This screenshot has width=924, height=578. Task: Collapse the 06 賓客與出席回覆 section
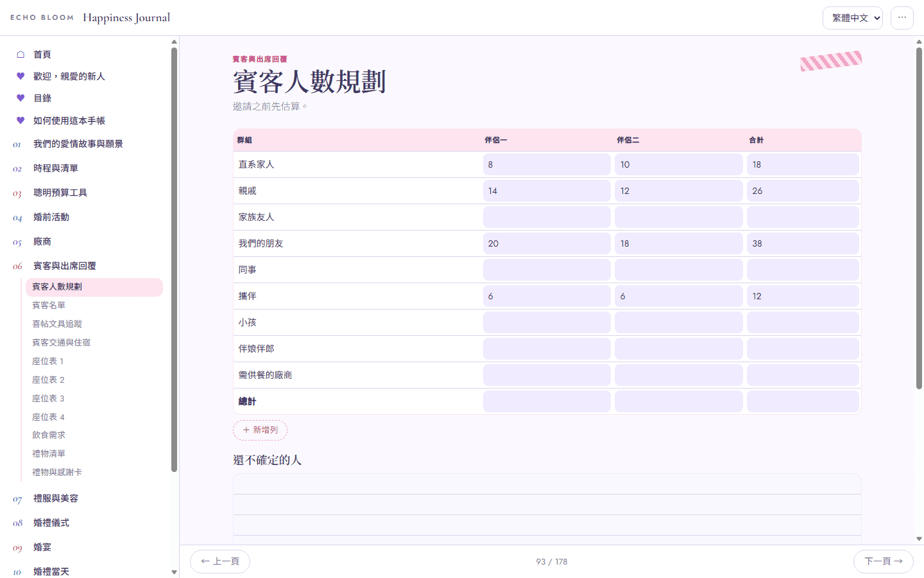pyautogui.click(x=87, y=266)
